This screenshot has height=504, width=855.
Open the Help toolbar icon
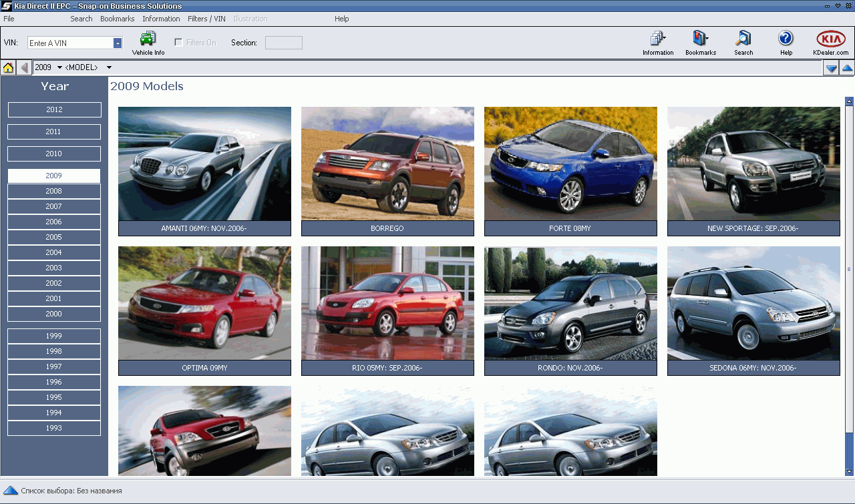786,43
